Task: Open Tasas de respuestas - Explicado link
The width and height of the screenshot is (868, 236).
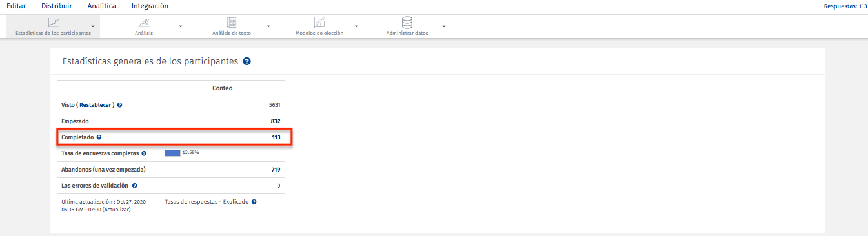Action: pyautogui.click(x=207, y=202)
